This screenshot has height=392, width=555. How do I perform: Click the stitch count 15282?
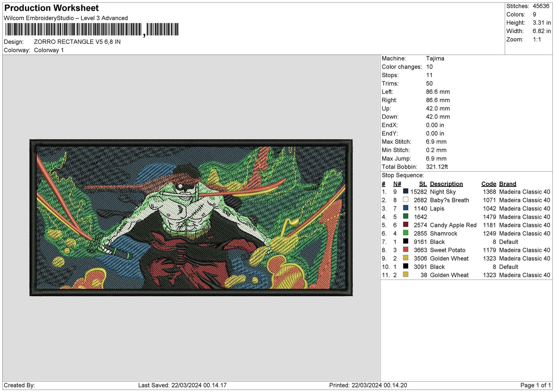tap(419, 192)
